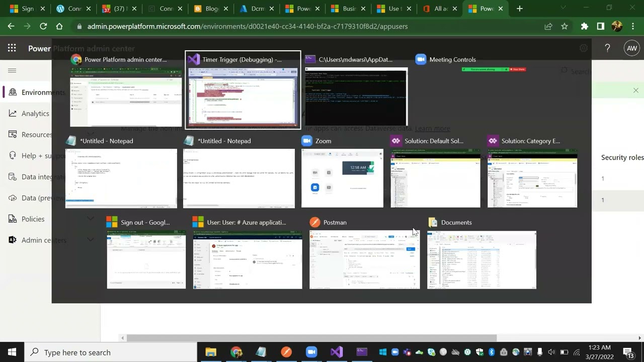Click the Windows Start button
Viewport: 644px width, 362px height.
point(12,352)
